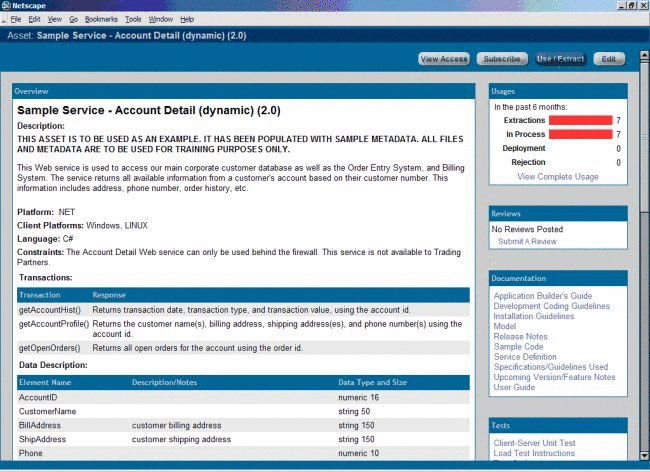
Task: Click 'customer shipping address' description cell
Action: pyautogui.click(x=181, y=439)
